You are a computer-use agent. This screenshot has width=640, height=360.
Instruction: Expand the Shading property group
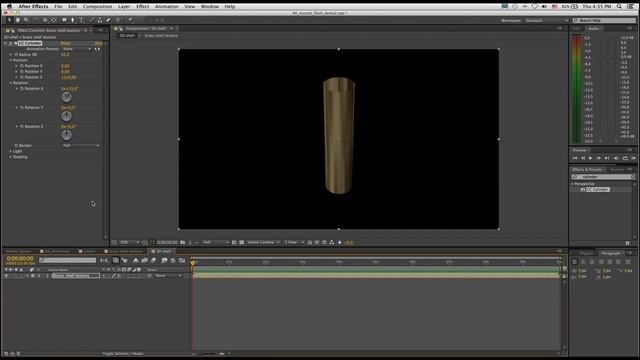click(11, 157)
